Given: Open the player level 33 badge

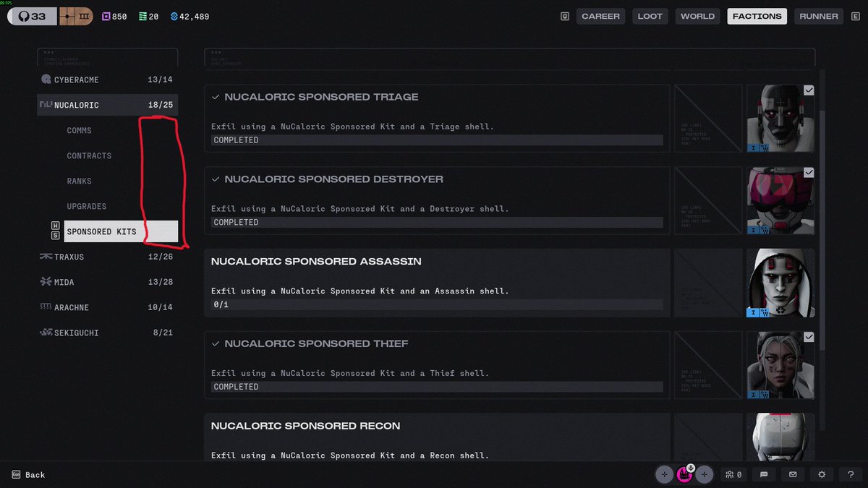Looking at the screenshot, I should pyautogui.click(x=32, y=16).
